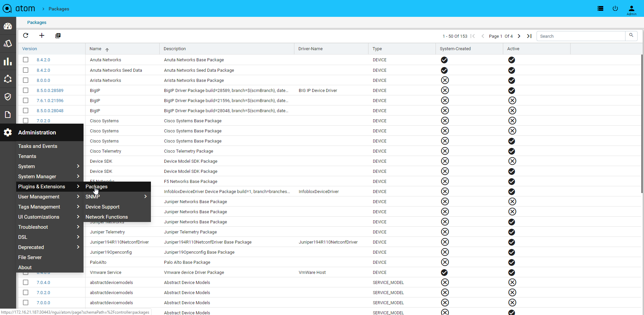Go to previous page arrow
Viewport: 644px width, 315px height.
point(483,36)
